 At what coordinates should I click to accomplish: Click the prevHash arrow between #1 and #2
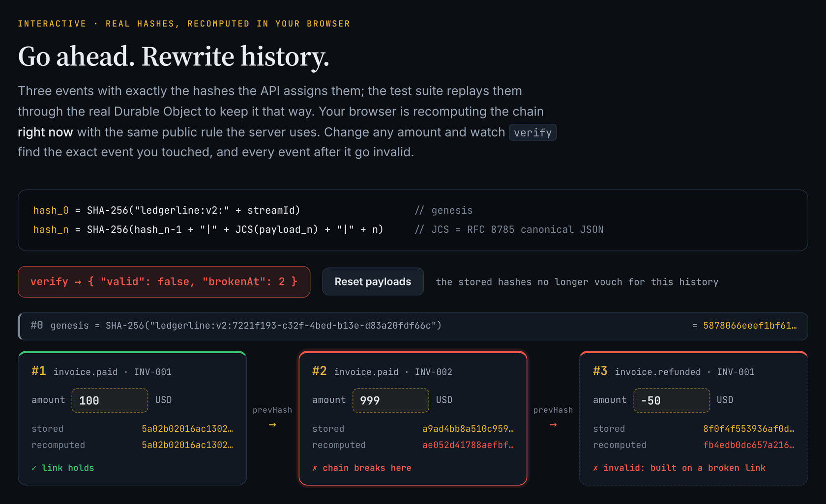click(x=272, y=424)
